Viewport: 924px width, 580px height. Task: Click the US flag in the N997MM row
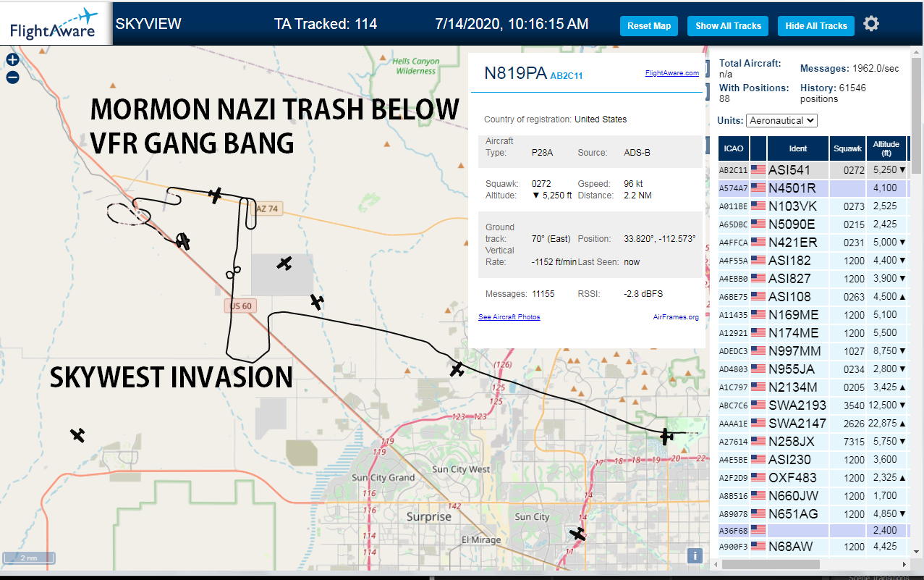[758, 350]
